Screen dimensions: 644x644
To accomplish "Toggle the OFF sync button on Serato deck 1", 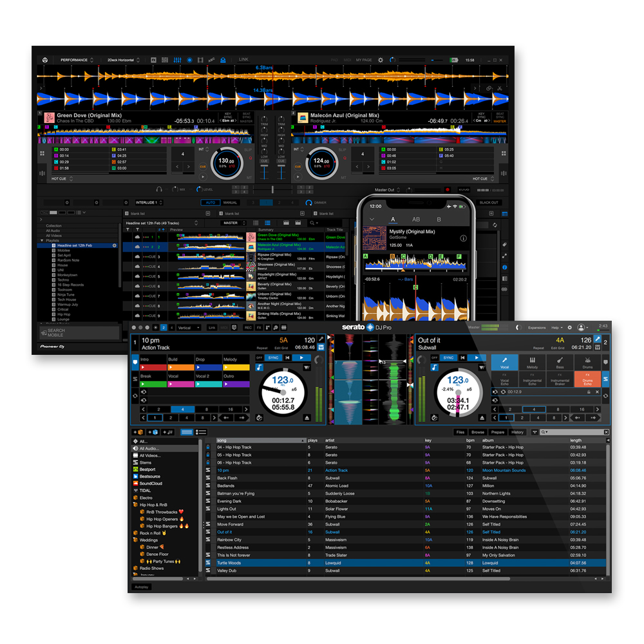I will 259,357.
